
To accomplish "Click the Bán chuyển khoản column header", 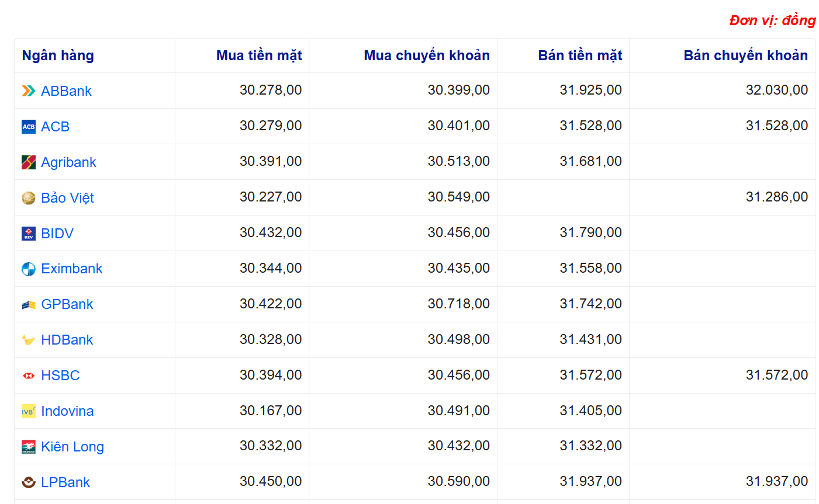I will (745, 55).
